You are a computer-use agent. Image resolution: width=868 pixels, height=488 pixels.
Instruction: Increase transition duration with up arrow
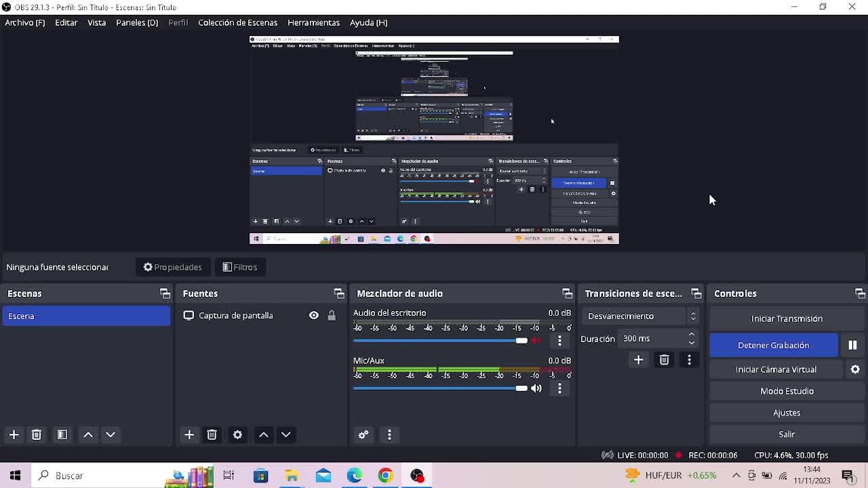[692, 334]
